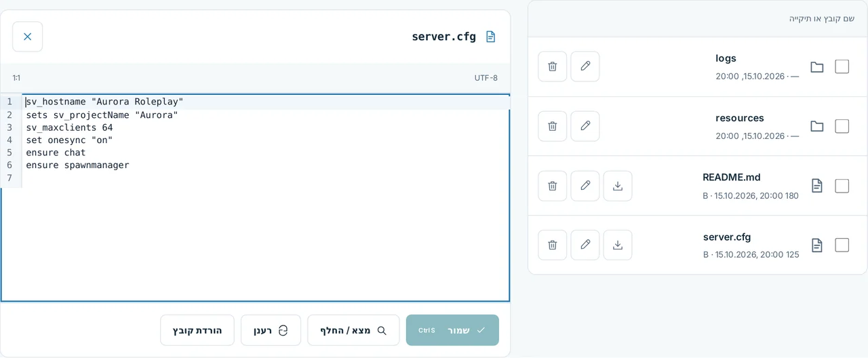Open the logs folder icon
Screen dimensions: 868x358
817,66
